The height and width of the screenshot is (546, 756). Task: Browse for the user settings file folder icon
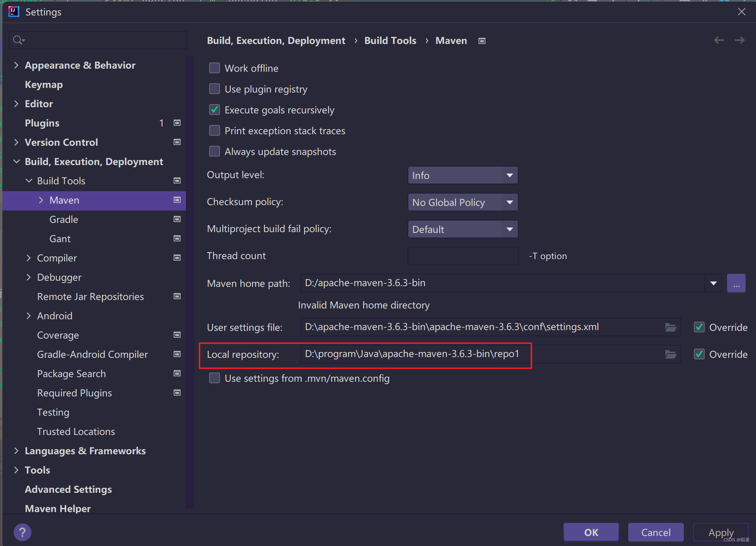671,327
